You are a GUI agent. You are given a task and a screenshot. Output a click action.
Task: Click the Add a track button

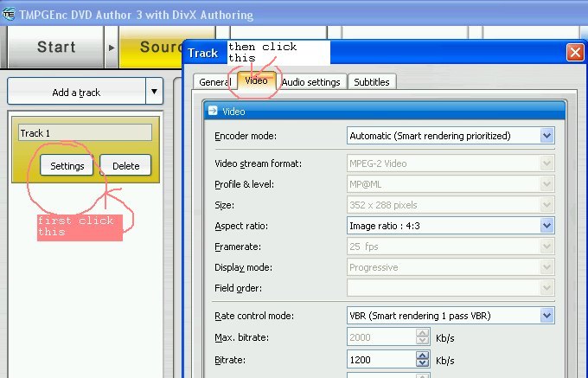pos(76,92)
